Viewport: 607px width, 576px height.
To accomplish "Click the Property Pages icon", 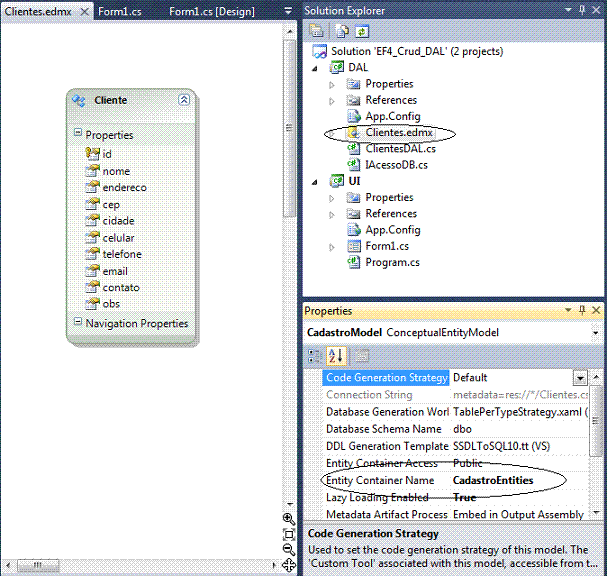I will (362, 356).
